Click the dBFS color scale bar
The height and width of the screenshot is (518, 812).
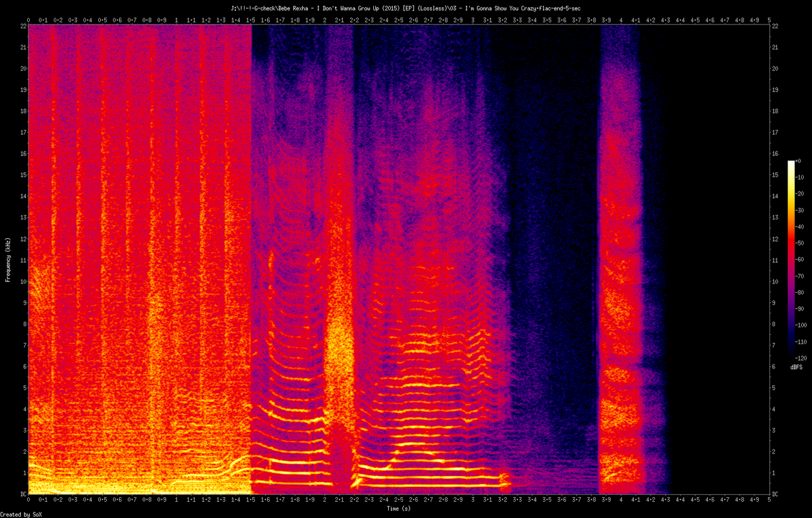pyautogui.click(x=791, y=259)
